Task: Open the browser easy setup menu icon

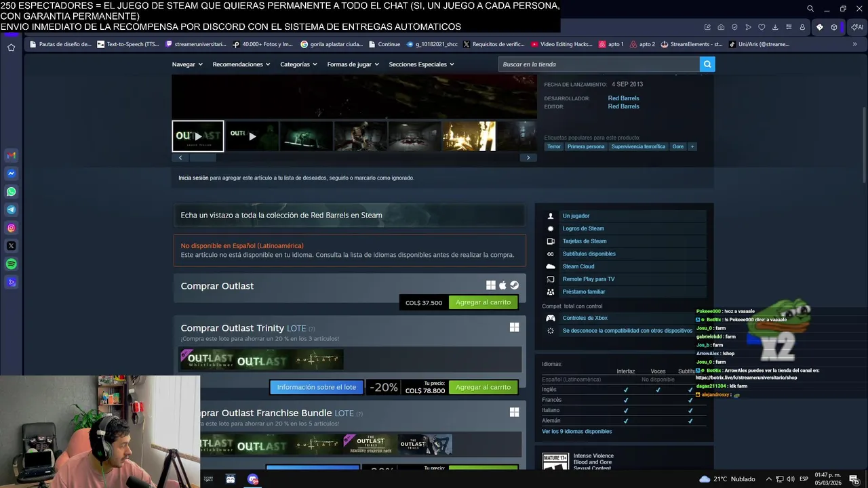Action: pos(789,27)
